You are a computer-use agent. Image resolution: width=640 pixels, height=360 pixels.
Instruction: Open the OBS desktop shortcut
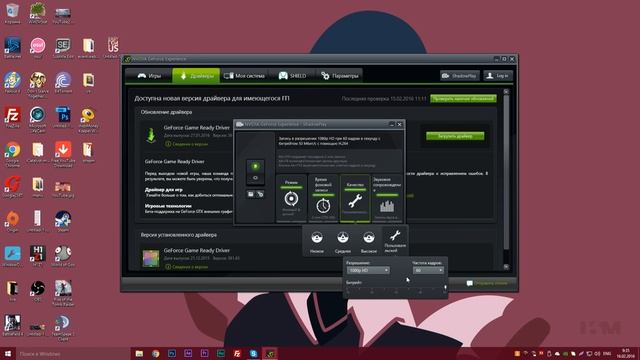tap(38, 290)
